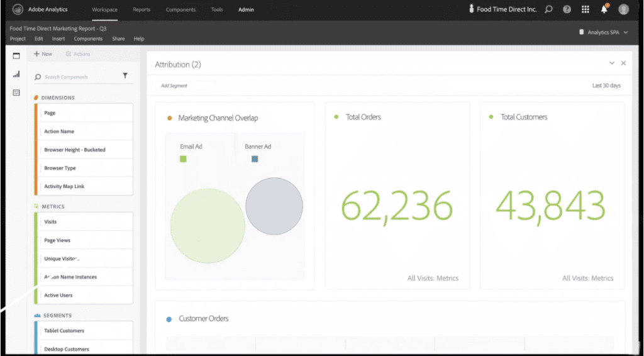The height and width of the screenshot is (356, 644).
Task: Open the Components top navigation tab
Action: (180, 9)
